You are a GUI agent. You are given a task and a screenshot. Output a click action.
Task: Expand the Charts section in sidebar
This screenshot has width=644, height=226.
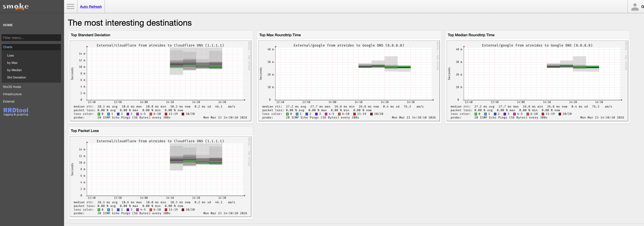click(8, 47)
